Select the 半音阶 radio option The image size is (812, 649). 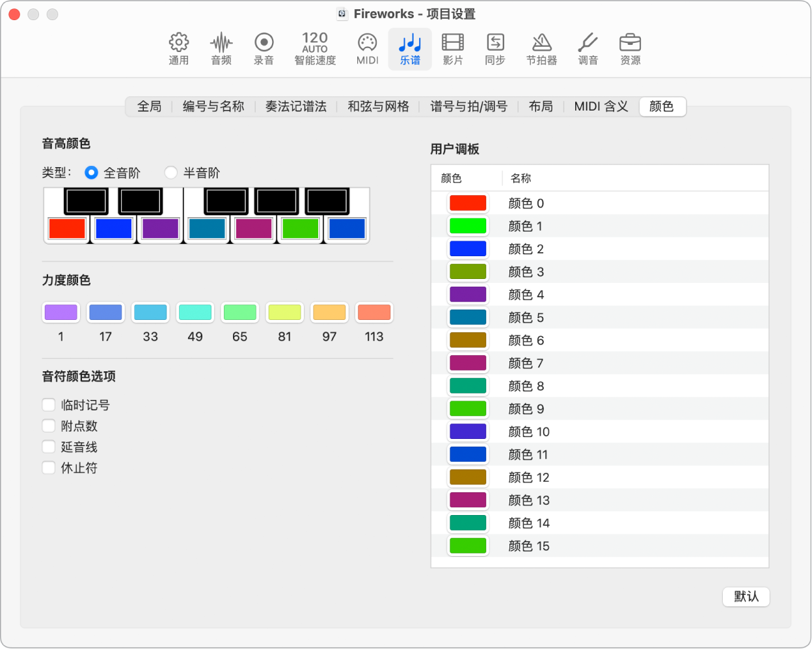pos(170,173)
